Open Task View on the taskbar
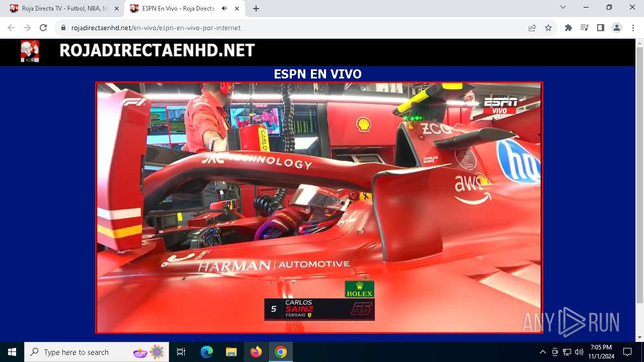The height and width of the screenshot is (362, 644). click(181, 352)
